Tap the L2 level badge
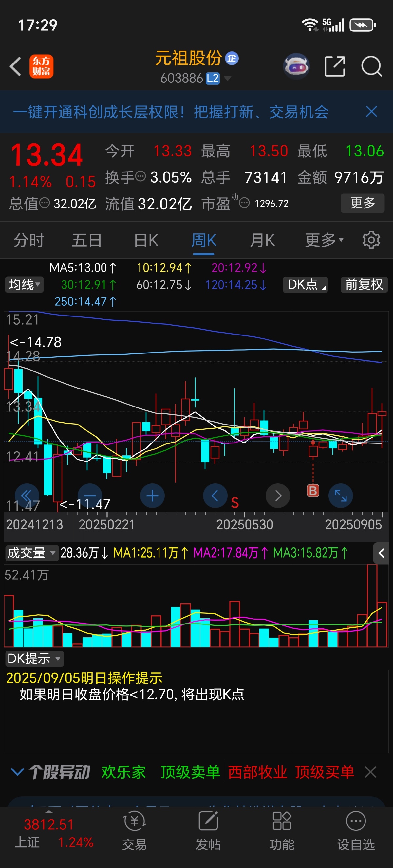 (213, 78)
